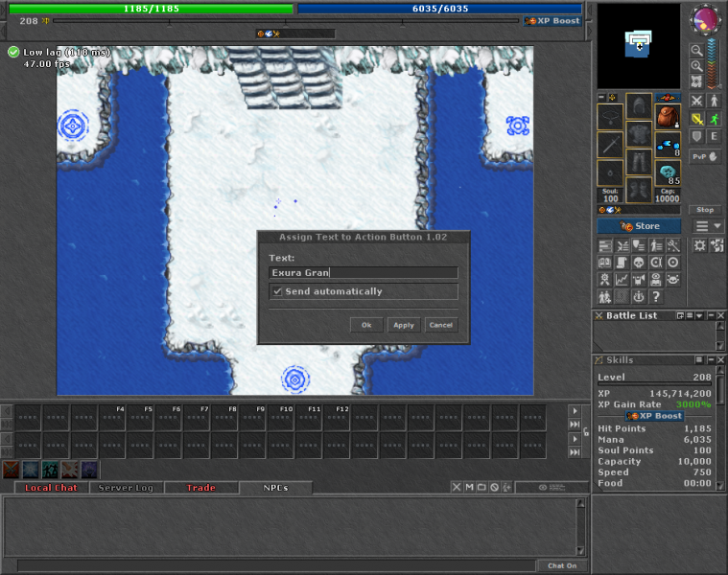728x575 pixels.
Task: Click the minimap zoom in magnifier
Action: pos(696,65)
